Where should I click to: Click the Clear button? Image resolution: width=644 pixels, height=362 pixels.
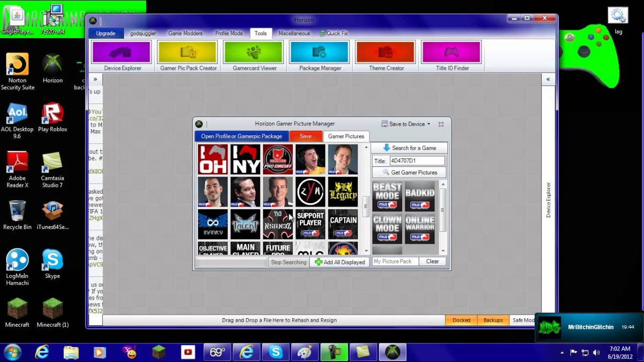(433, 261)
